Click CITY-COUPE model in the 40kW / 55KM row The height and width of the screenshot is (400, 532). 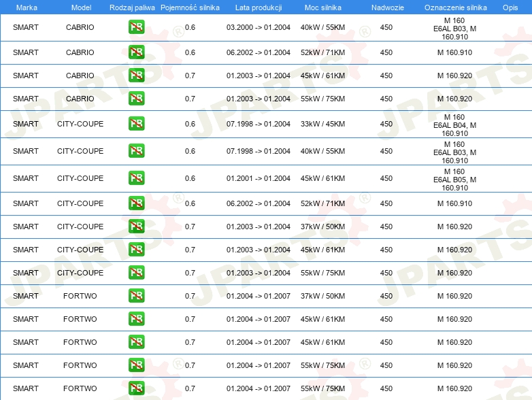(80, 151)
